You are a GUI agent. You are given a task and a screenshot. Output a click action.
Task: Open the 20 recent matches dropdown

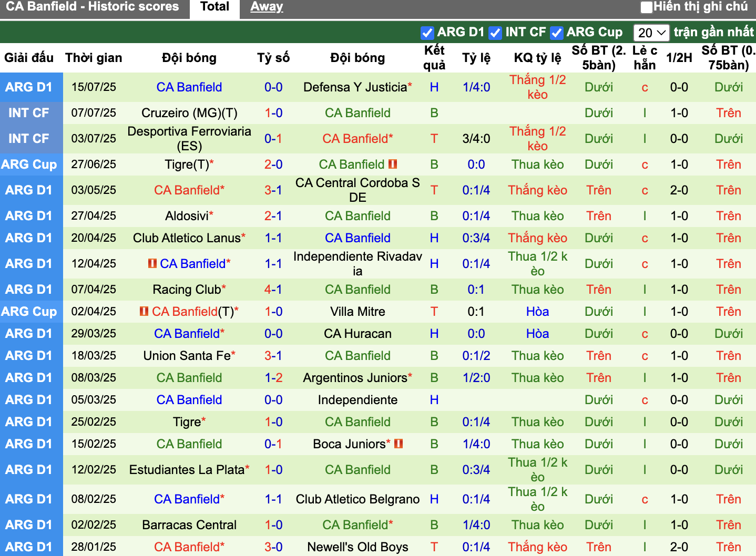(651, 33)
